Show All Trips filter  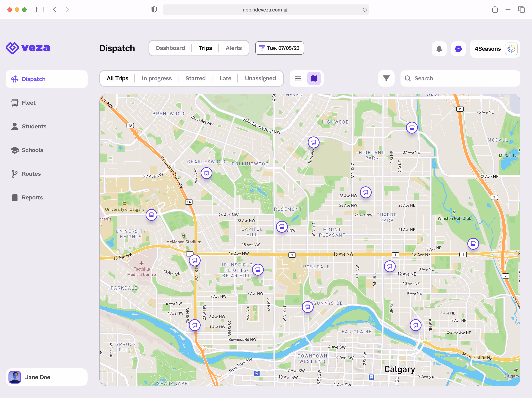118,78
